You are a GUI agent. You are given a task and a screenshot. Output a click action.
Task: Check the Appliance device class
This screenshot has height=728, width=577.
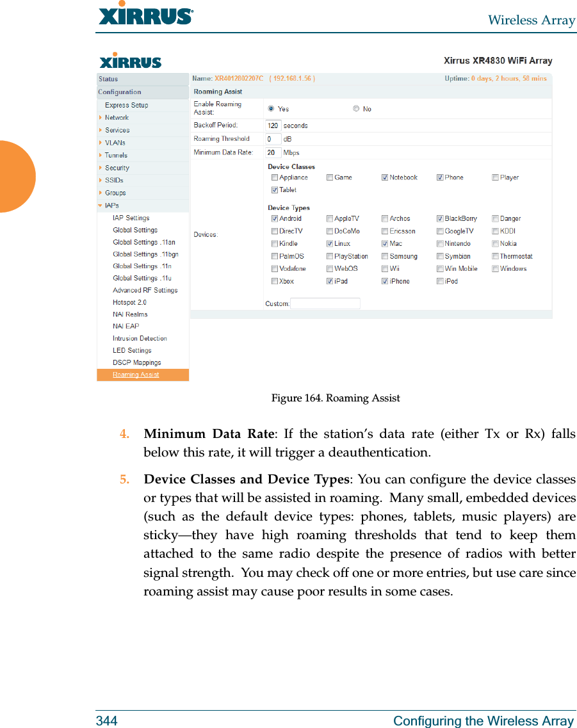[x=275, y=177]
